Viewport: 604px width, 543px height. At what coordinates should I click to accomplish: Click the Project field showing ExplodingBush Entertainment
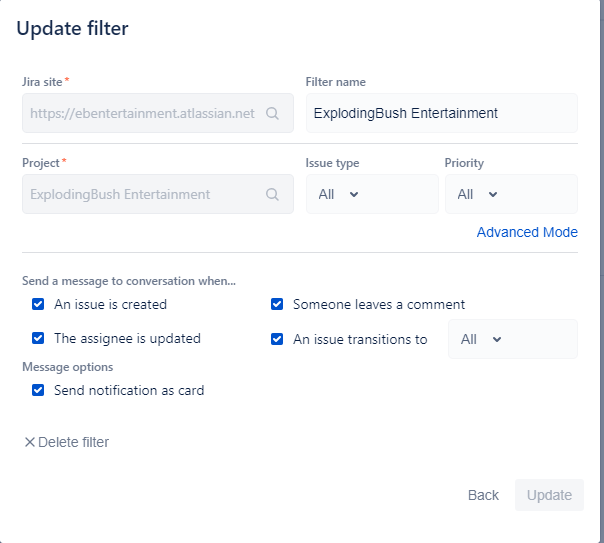[x=142, y=195]
